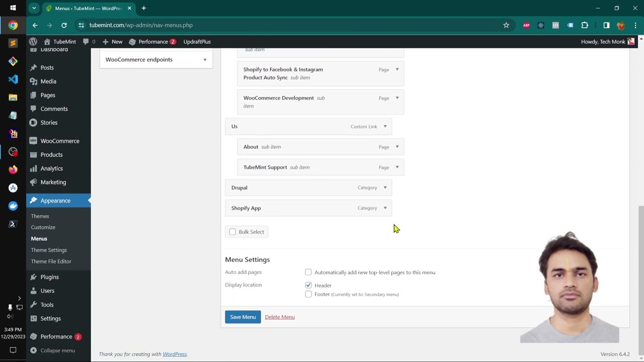Click the page vertical scrollbar
Screen dimensions: 644x362
click(x=640, y=280)
